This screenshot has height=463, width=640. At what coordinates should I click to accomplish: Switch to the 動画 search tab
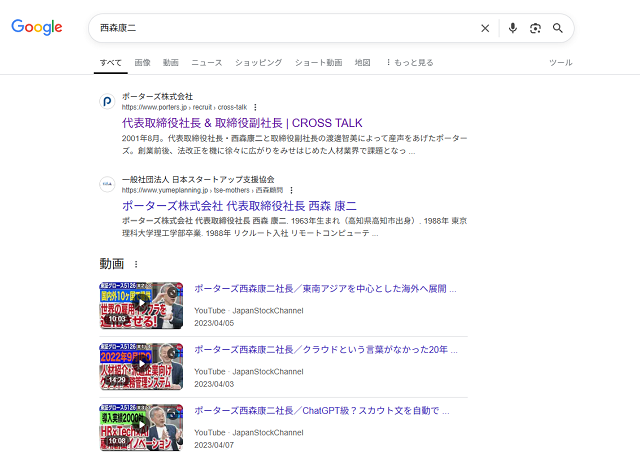[x=171, y=62]
